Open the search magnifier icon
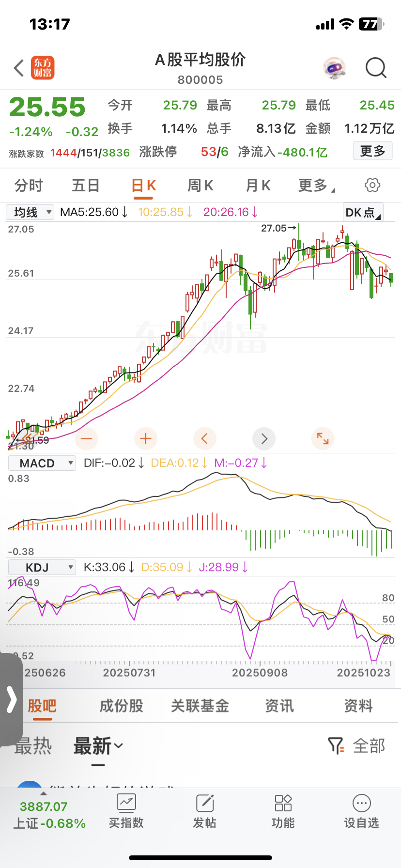The image size is (401, 868). point(376,68)
